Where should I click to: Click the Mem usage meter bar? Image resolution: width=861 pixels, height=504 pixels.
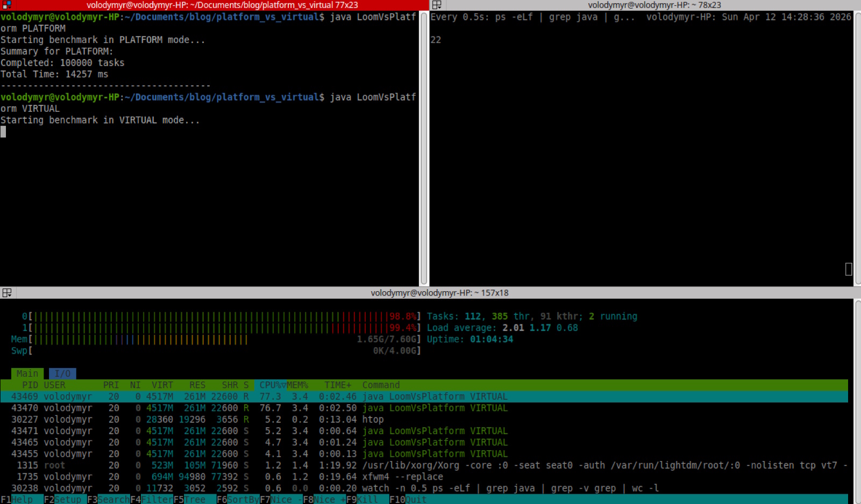point(216,340)
